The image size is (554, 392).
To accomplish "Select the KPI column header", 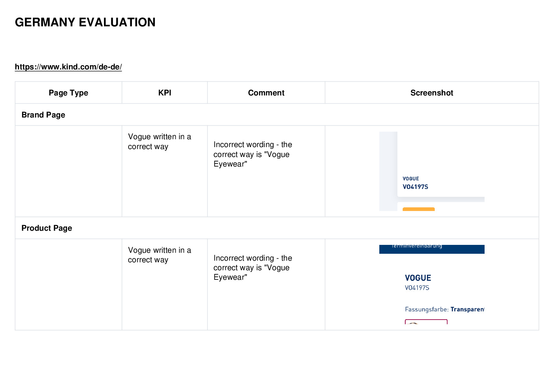I will tap(164, 93).
